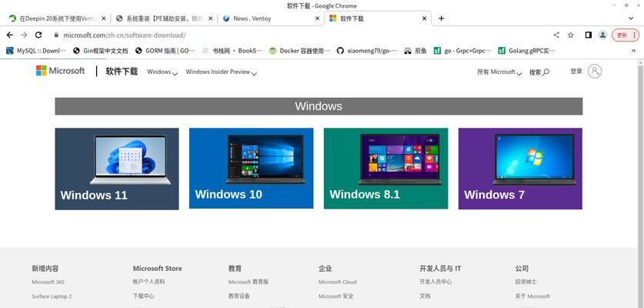Click the 搜索 search magnifier
644x308 pixels.
(539, 72)
